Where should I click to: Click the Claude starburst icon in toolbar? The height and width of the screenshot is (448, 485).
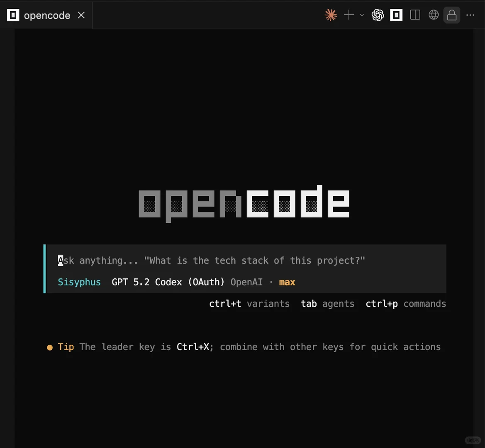331,15
